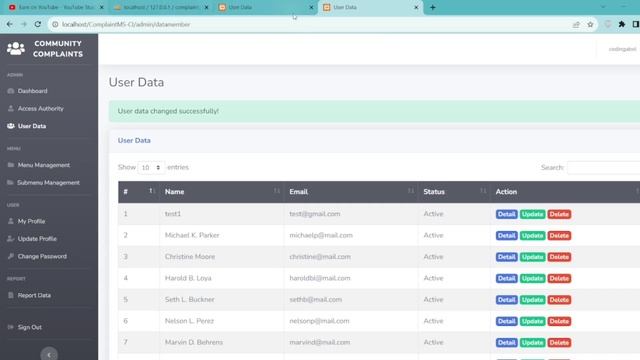Update Seth L. Buckner's record

point(532,300)
